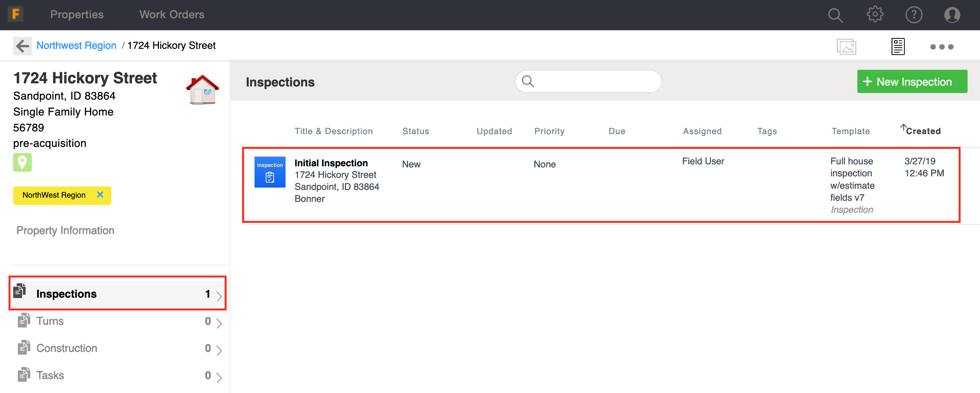Image resolution: width=980 pixels, height=393 pixels.
Task: Expand the Construction section chevron
Action: 219,350
